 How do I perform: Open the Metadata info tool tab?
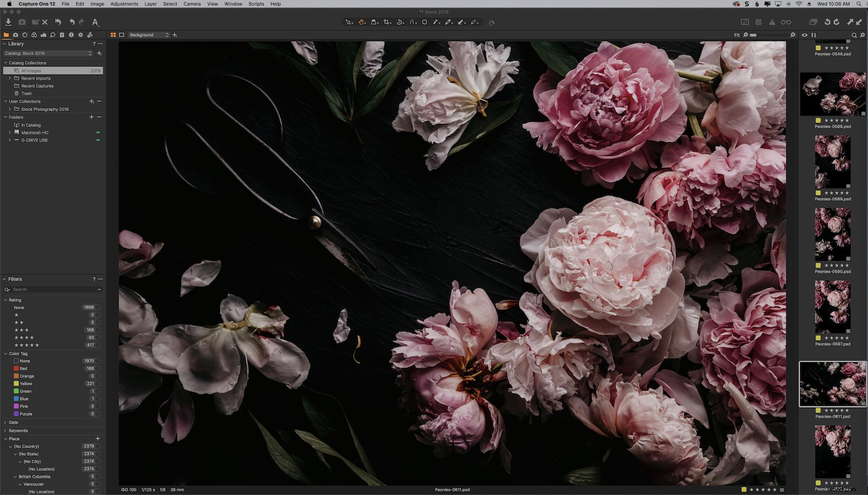(x=71, y=35)
